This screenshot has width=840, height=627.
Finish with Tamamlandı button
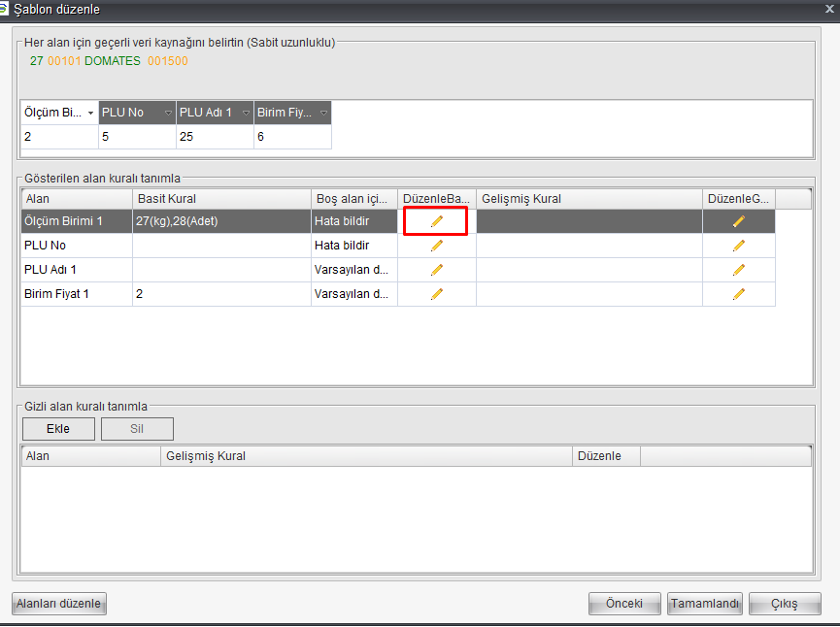pyautogui.click(x=704, y=604)
